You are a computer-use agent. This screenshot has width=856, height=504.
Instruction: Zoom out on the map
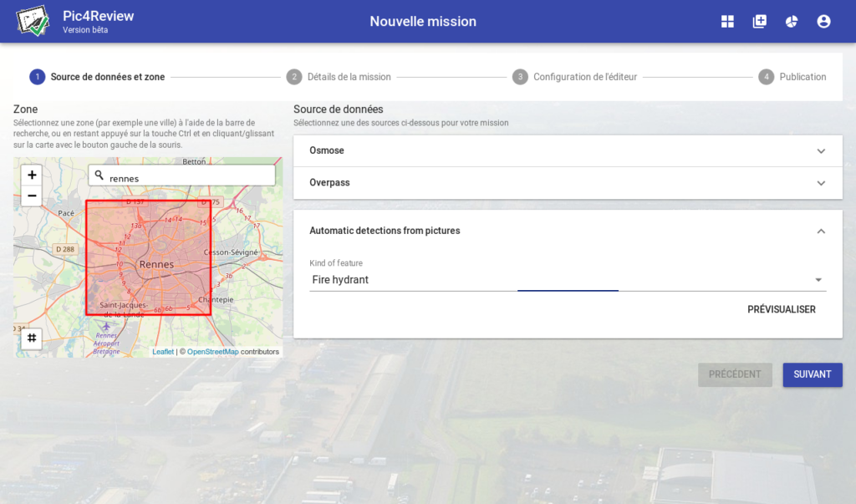(32, 196)
